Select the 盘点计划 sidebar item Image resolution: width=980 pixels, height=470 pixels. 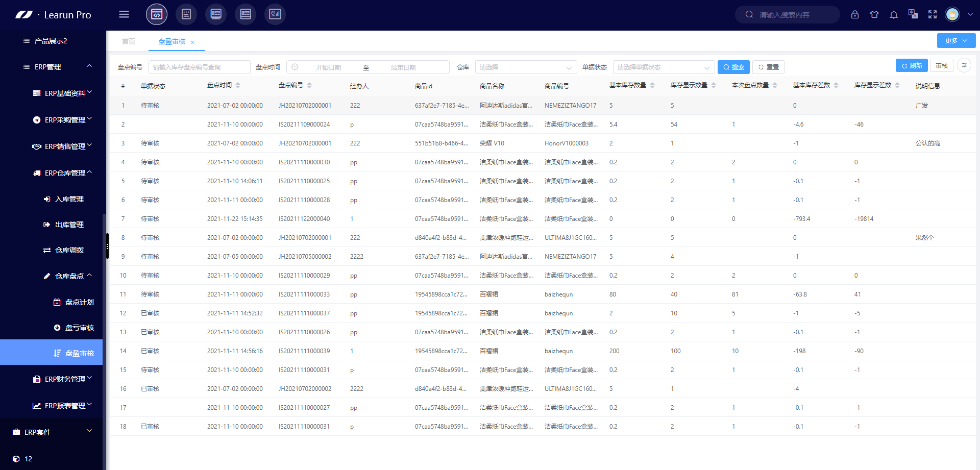pos(79,302)
